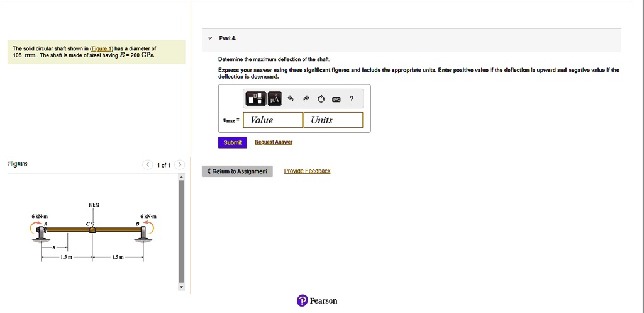Open the Provide Feedback link
The image size is (644, 313).
click(307, 171)
